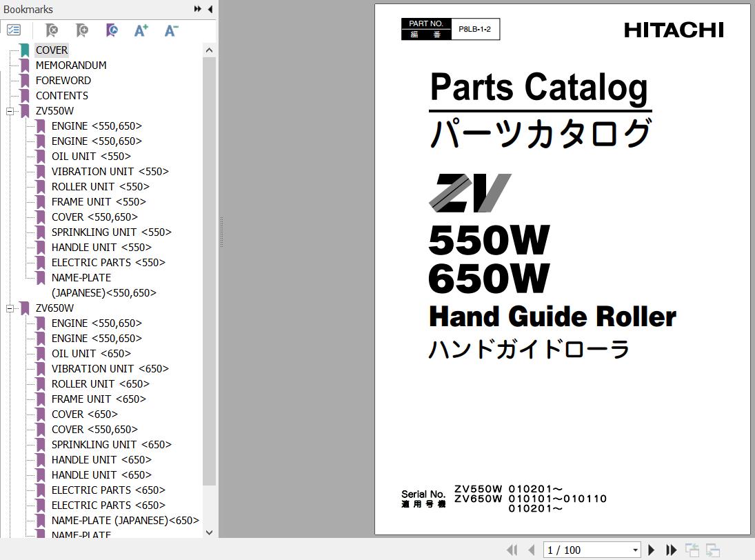The height and width of the screenshot is (560, 755).
Task: Open the CONTENTS bookmark
Action: click(x=61, y=96)
